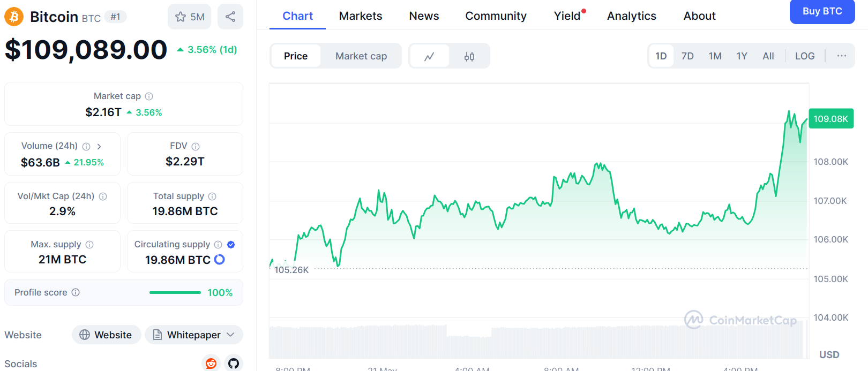Switch chart to Market cap
Viewport: 868px width, 371px height.
361,56
